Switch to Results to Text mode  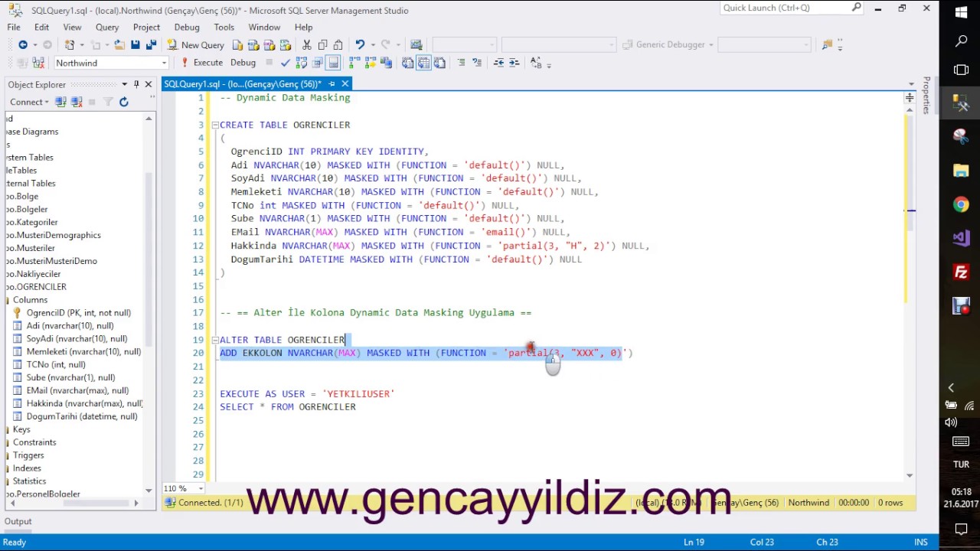pos(407,63)
